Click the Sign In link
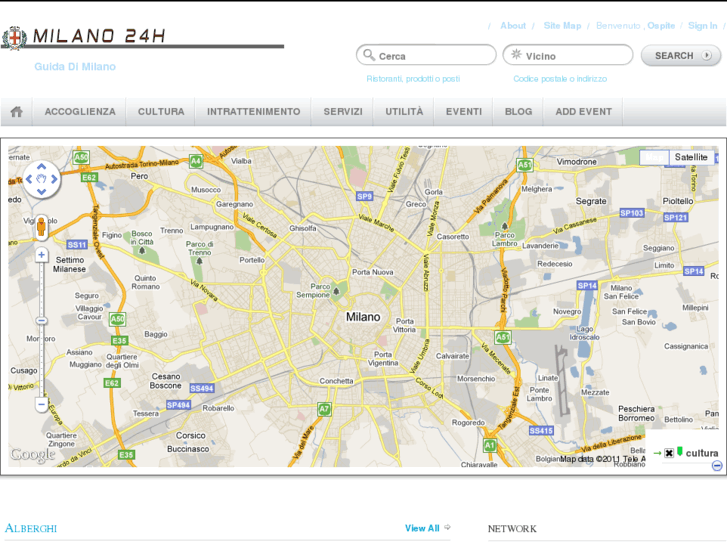This screenshot has height=545, width=727. coord(702,26)
